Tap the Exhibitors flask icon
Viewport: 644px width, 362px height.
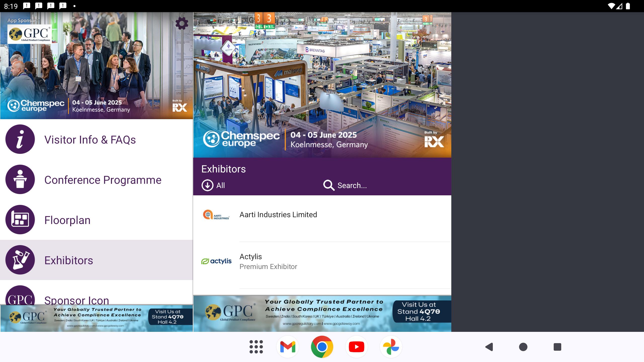click(x=20, y=260)
